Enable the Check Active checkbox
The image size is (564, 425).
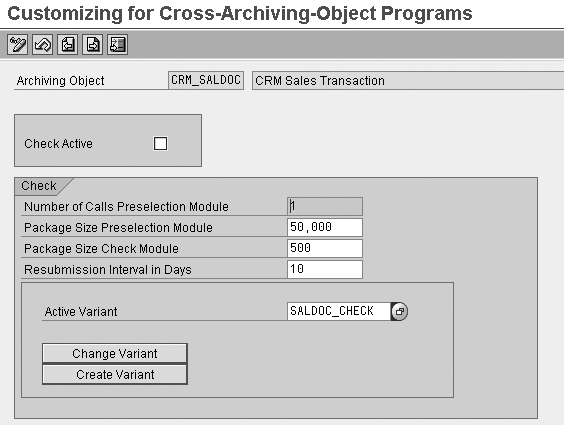[x=160, y=143]
